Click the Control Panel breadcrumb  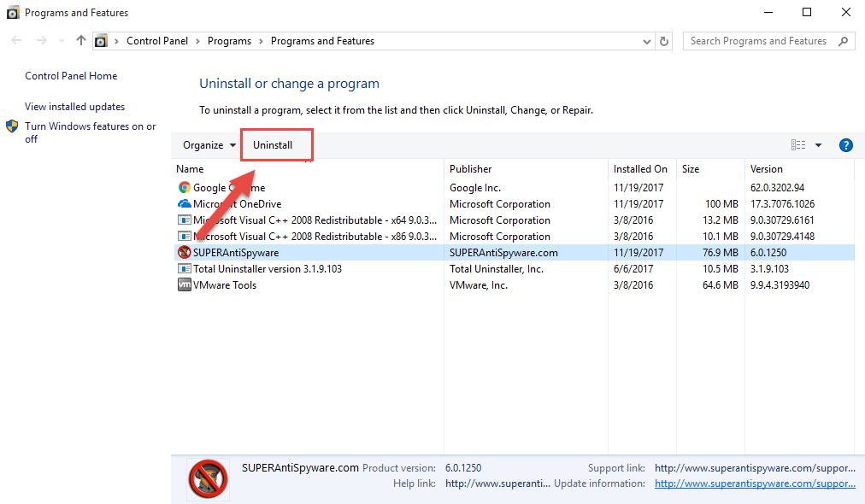tap(157, 41)
